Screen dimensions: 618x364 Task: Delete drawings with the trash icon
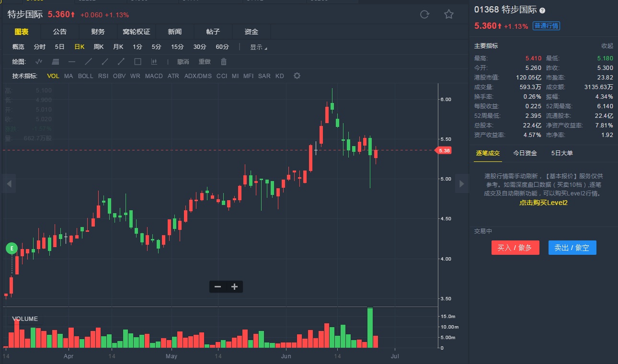pyautogui.click(x=224, y=61)
